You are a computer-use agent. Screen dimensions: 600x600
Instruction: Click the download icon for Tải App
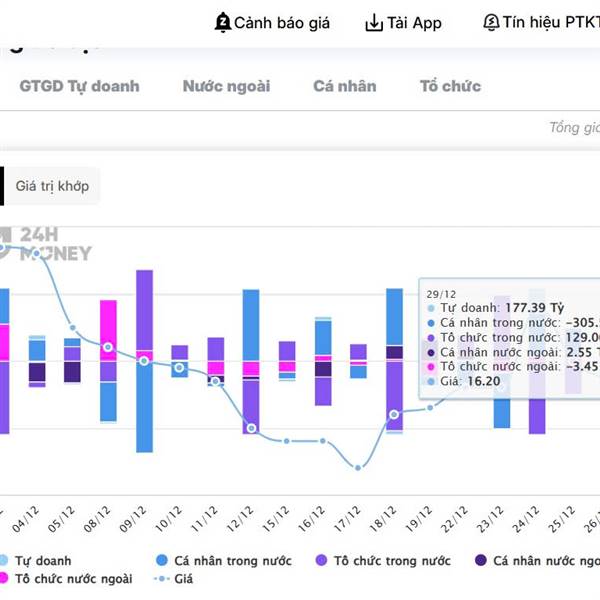[x=374, y=22]
